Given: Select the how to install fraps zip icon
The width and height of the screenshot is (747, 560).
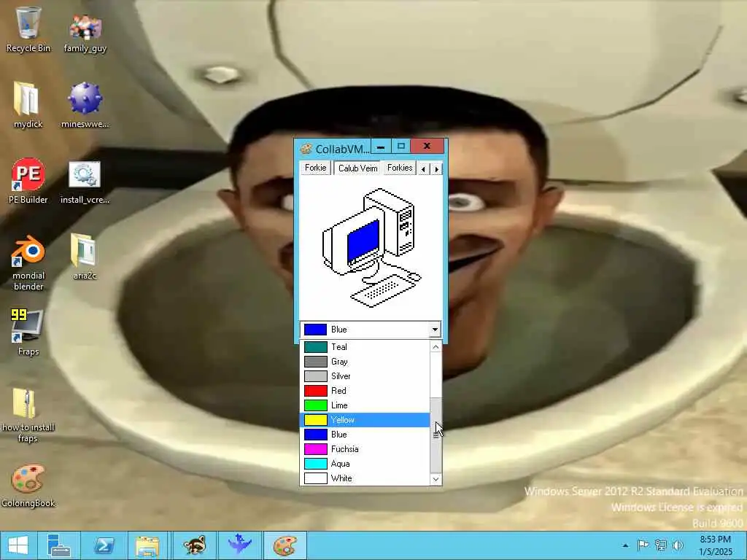Looking at the screenshot, I should [28, 415].
